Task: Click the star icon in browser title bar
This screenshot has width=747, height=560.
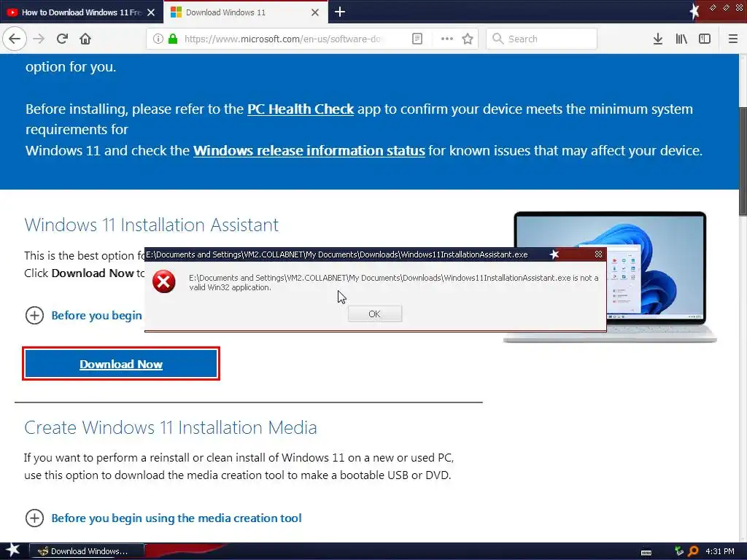Action: pos(694,11)
